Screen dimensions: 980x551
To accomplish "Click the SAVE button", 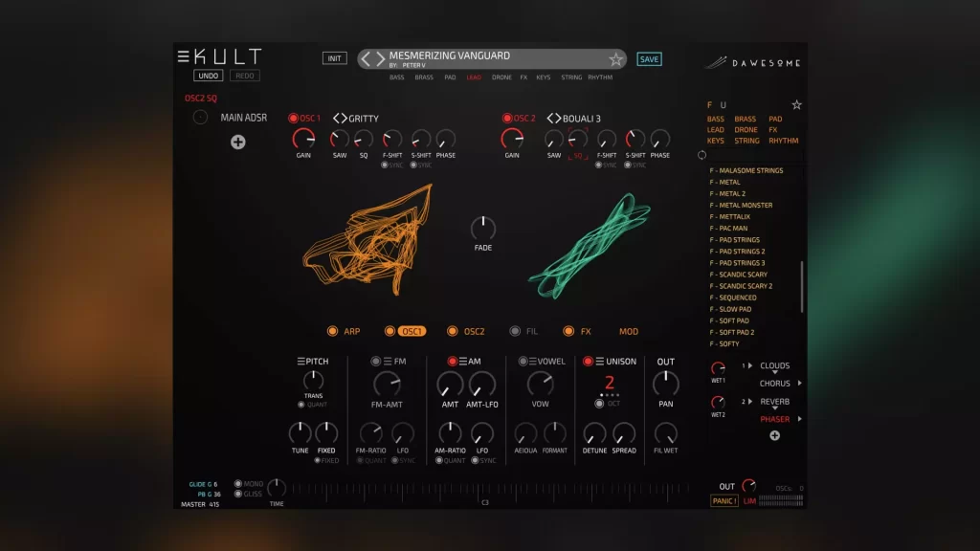I will tap(649, 59).
